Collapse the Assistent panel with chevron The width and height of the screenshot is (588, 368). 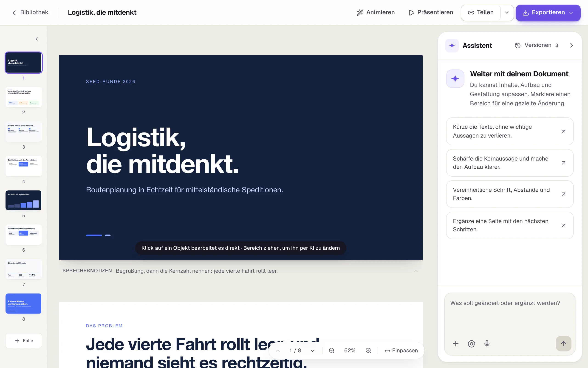tap(571, 45)
